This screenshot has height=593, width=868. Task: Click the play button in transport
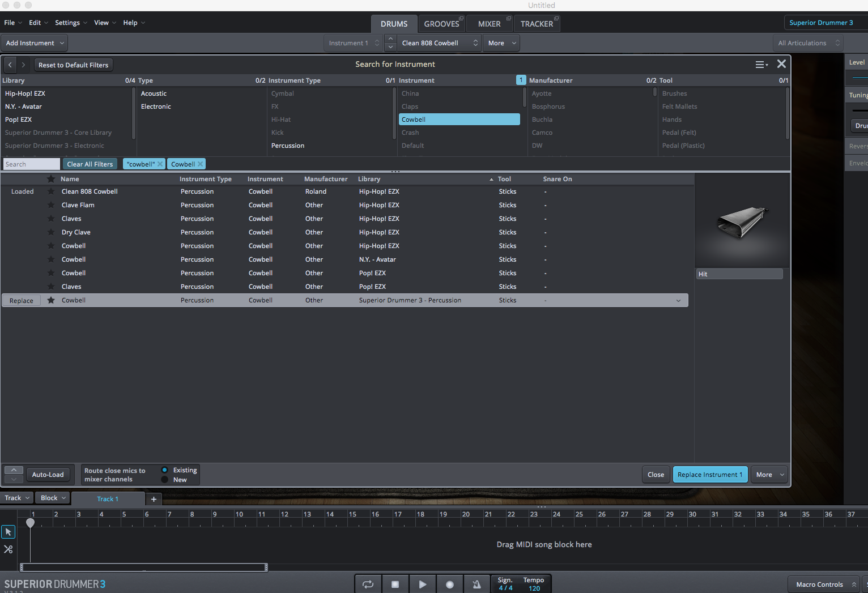point(422,585)
